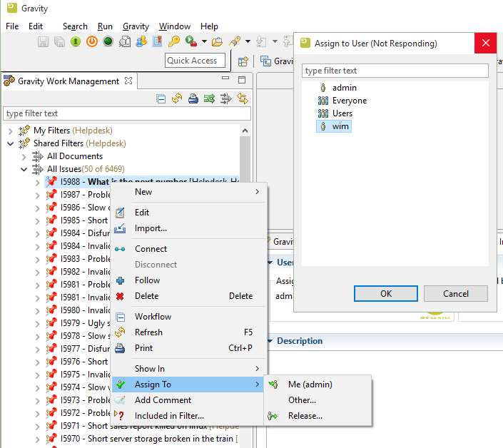Screen dimensions: 503x448
Task: Click the orange power icon in toolbar
Action: tap(91, 42)
